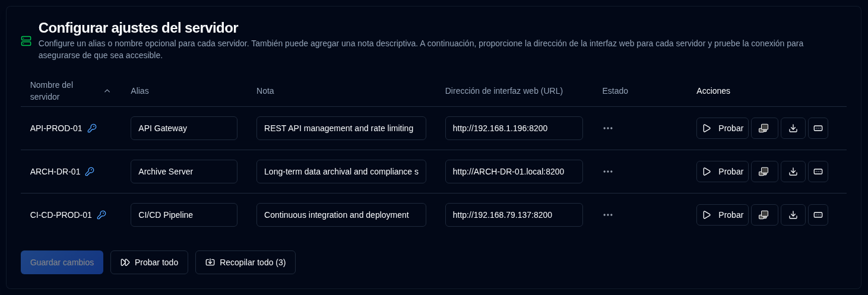Edit URL field http://ARCH-DR-01.local:8200

[514, 172]
